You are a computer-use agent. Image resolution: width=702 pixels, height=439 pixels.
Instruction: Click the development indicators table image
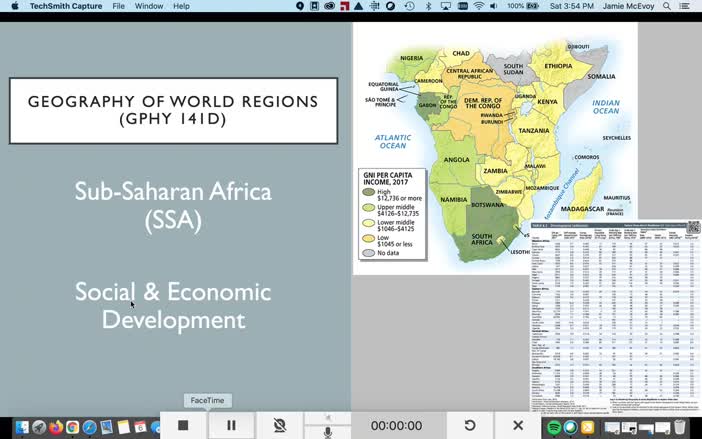[x=616, y=316]
